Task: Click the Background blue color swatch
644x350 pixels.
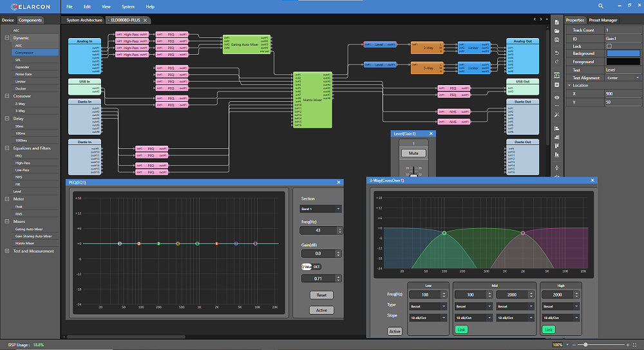Action: (623, 53)
